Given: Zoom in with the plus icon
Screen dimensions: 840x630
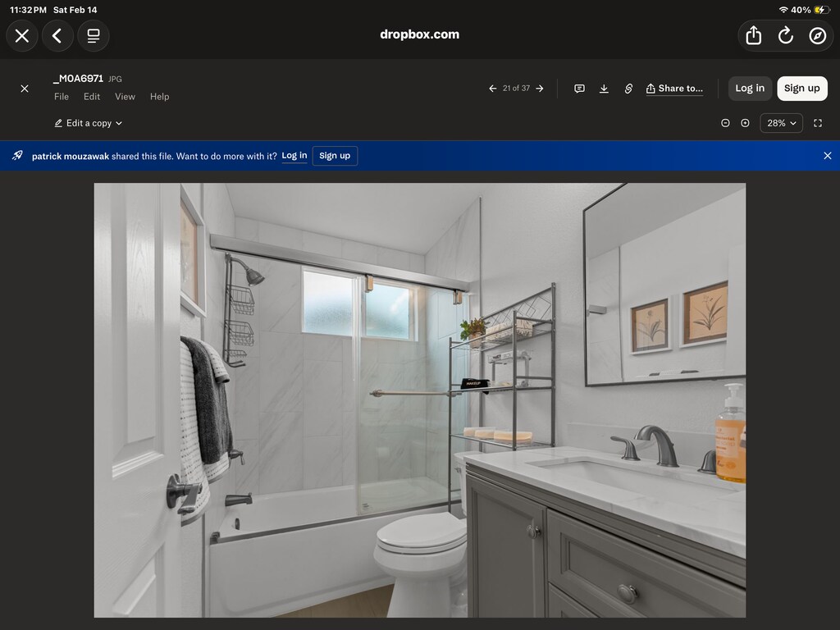Looking at the screenshot, I should [745, 123].
